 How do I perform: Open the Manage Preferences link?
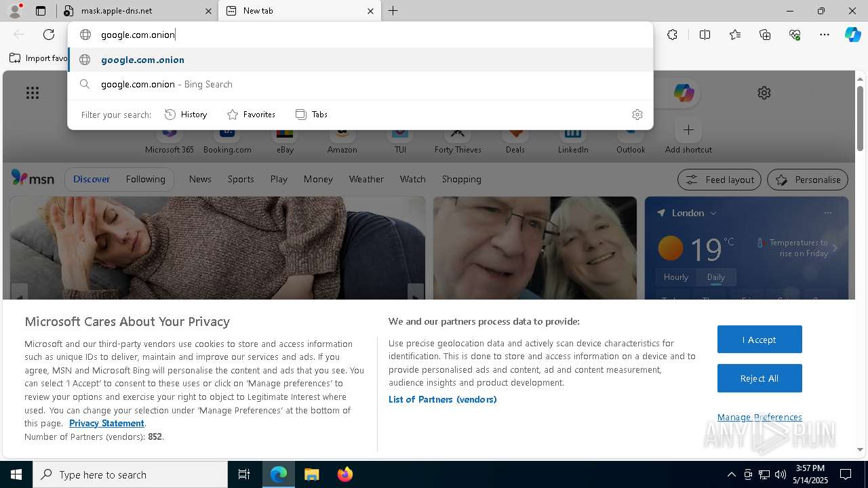(x=759, y=417)
